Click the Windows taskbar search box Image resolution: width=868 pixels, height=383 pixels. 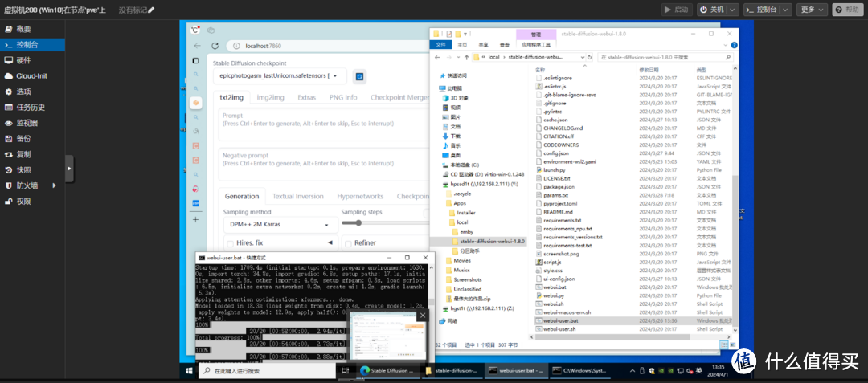[x=268, y=371]
